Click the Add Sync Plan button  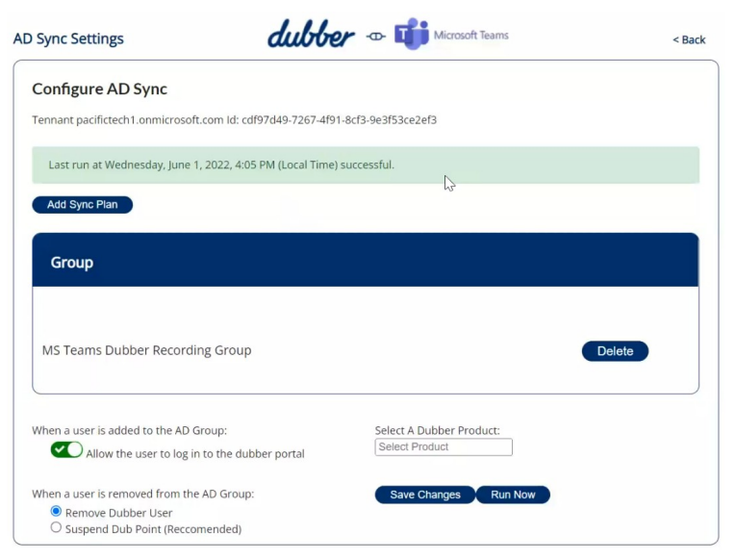click(82, 205)
